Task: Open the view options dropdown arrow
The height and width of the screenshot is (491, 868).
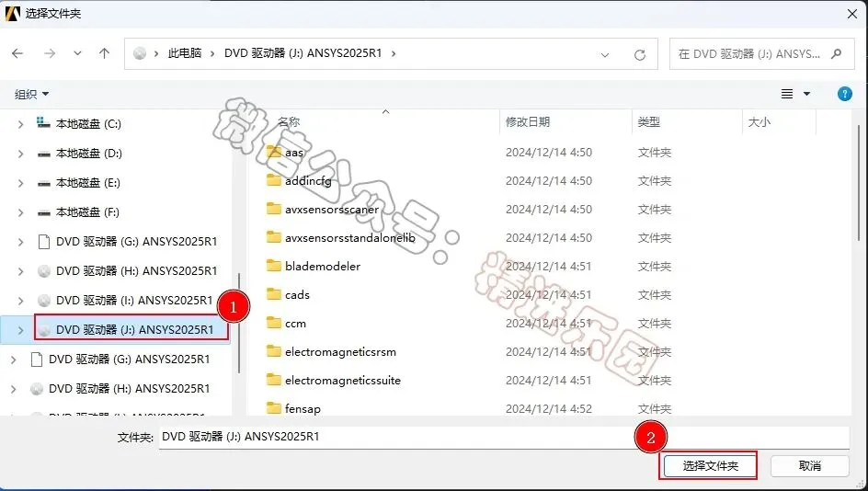Action: coord(807,94)
